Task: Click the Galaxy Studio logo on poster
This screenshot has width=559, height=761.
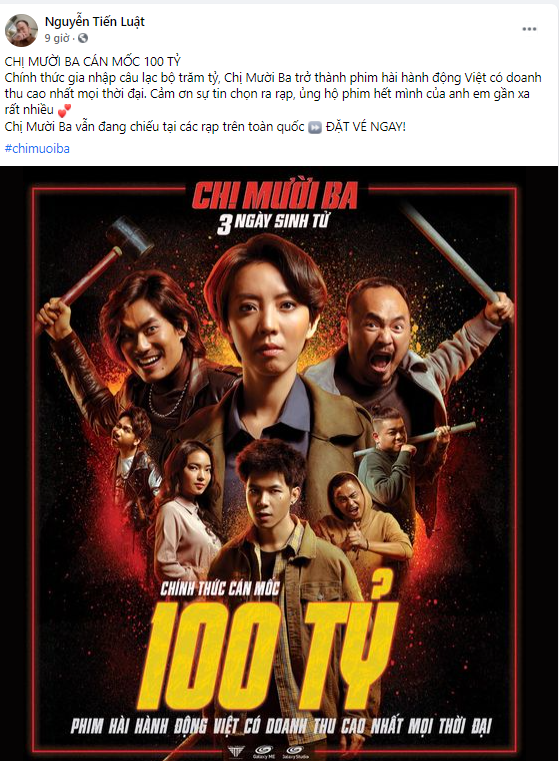Action: (x=295, y=753)
